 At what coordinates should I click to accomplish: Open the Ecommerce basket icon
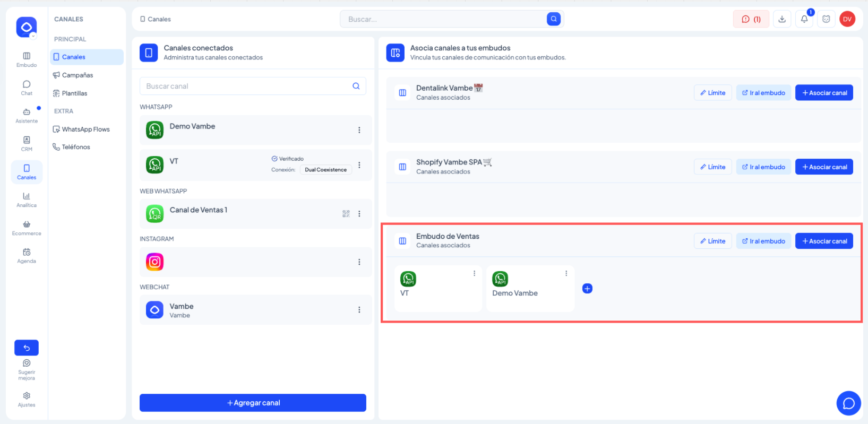click(27, 228)
